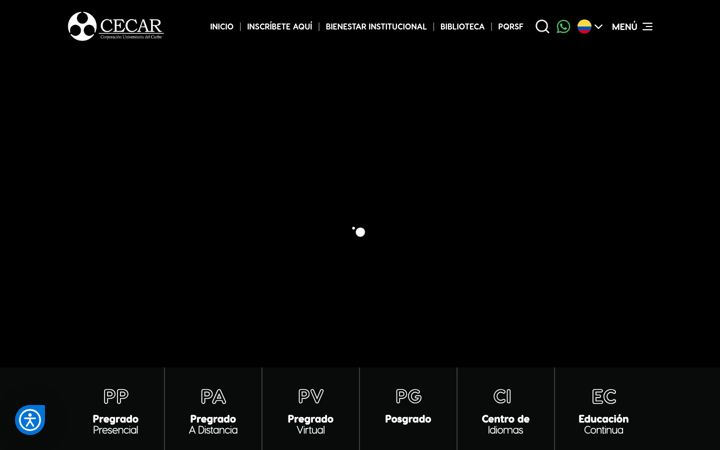Expand the language dropdown chevron
The height and width of the screenshot is (450, 720).
pyautogui.click(x=598, y=27)
